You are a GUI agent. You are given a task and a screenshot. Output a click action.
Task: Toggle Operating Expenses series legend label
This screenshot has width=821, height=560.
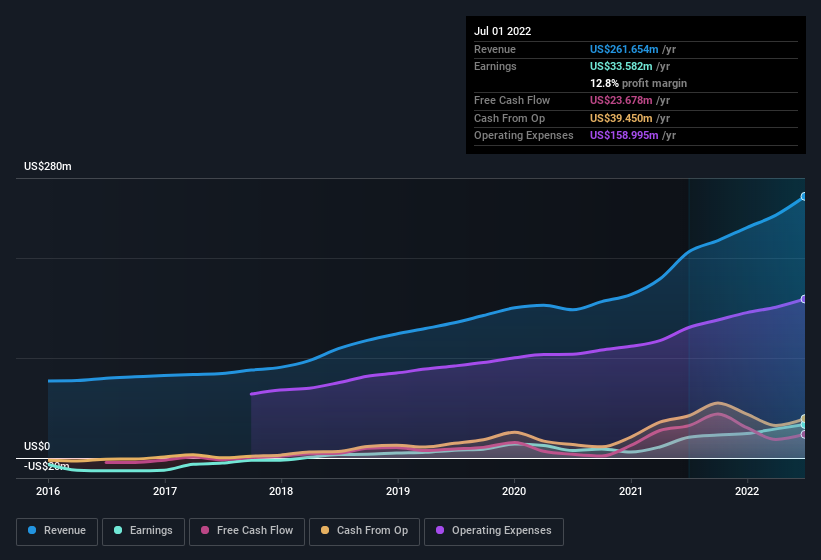pos(501,531)
